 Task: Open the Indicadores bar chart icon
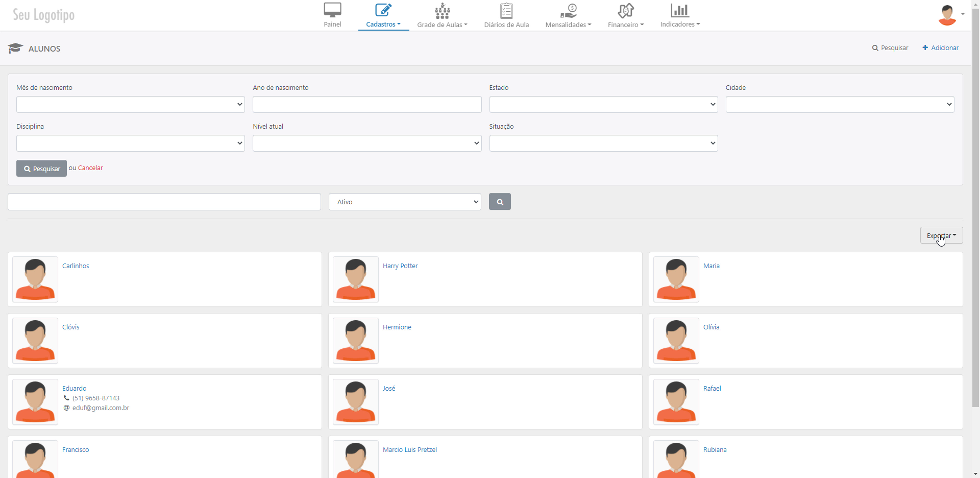click(679, 10)
